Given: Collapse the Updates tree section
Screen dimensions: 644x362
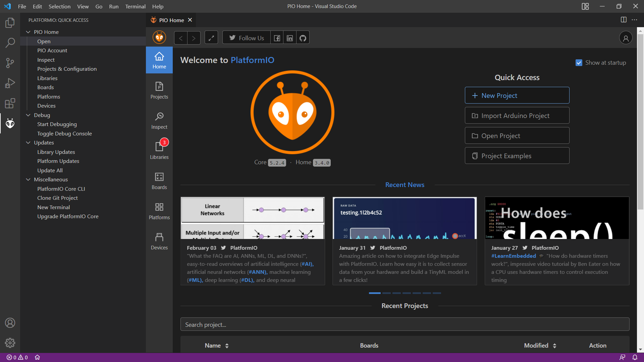Looking at the screenshot, I should point(28,142).
